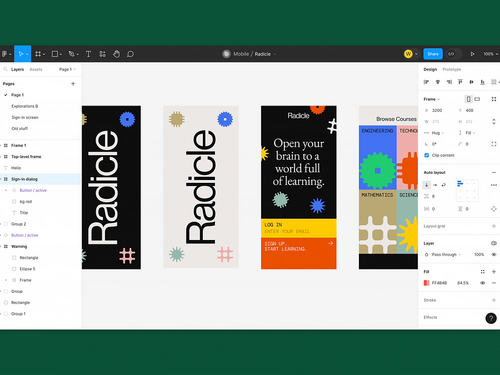
Task: Open individual padding icon
Action: point(494,209)
